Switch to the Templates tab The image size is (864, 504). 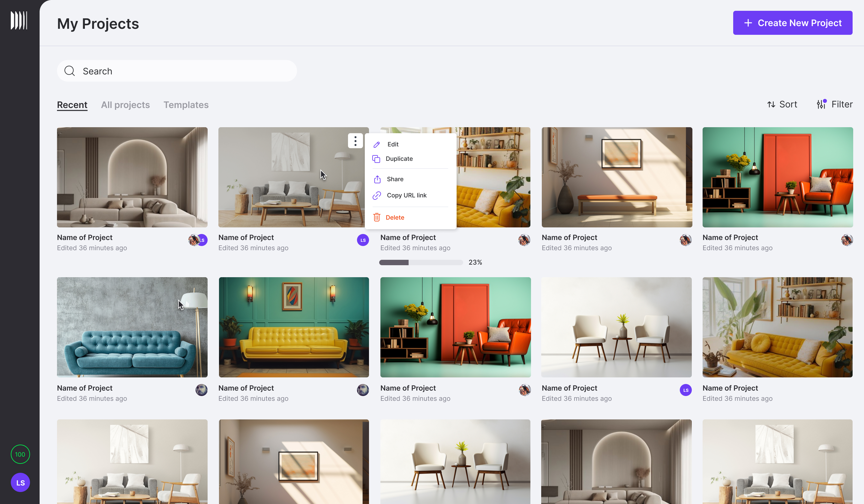click(x=186, y=105)
